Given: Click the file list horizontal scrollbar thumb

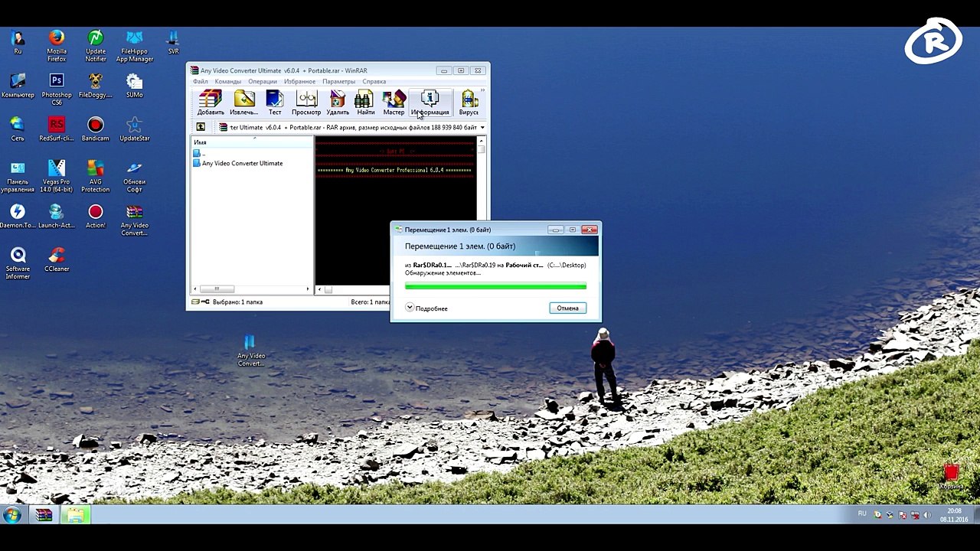Looking at the screenshot, I should pyautogui.click(x=217, y=289).
